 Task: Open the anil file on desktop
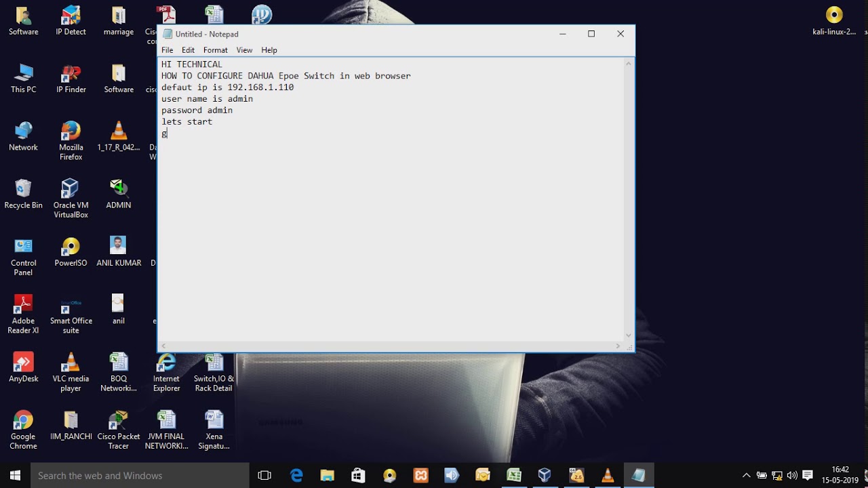[x=119, y=310]
